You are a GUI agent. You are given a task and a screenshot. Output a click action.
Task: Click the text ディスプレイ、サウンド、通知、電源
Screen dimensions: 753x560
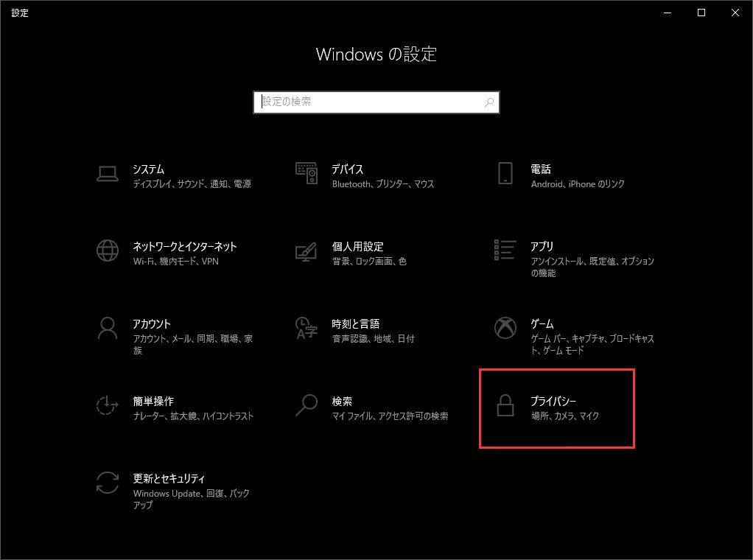tap(192, 184)
